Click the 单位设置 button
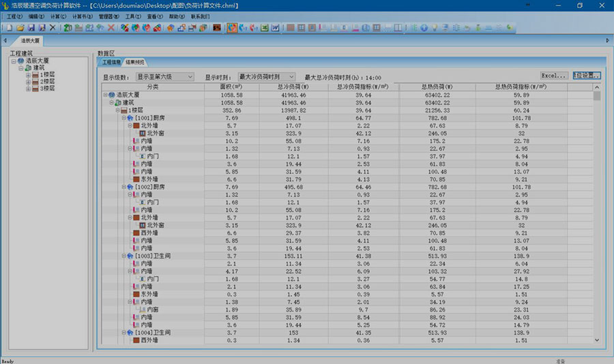614x364 pixels. pyautogui.click(x=587, y=75)
